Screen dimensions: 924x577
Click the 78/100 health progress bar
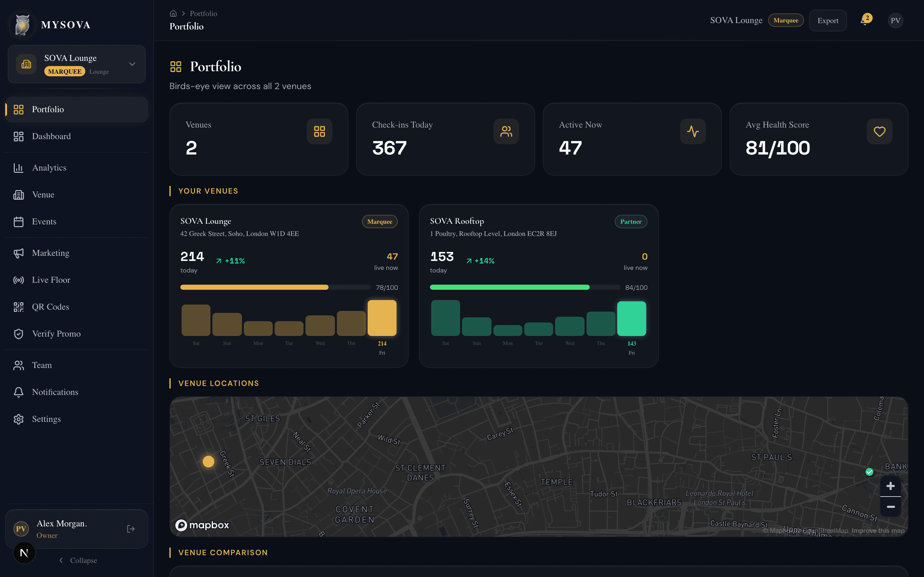[x=275, y=287]
